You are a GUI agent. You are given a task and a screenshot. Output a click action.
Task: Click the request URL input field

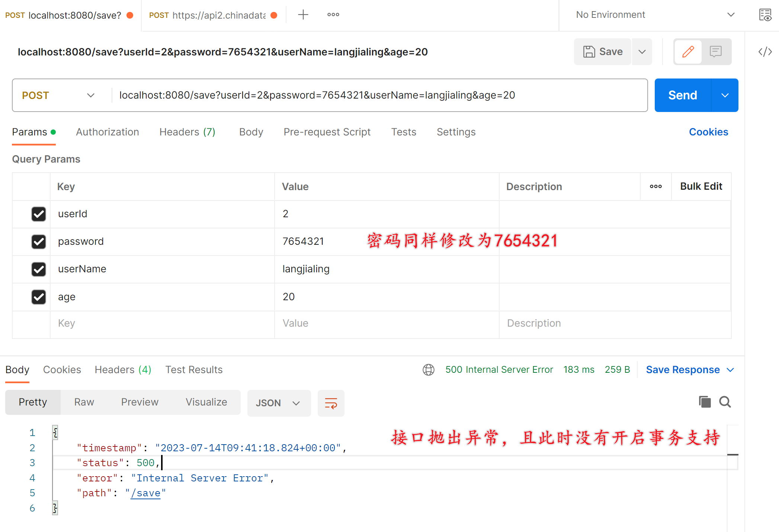tap(379, 95)
